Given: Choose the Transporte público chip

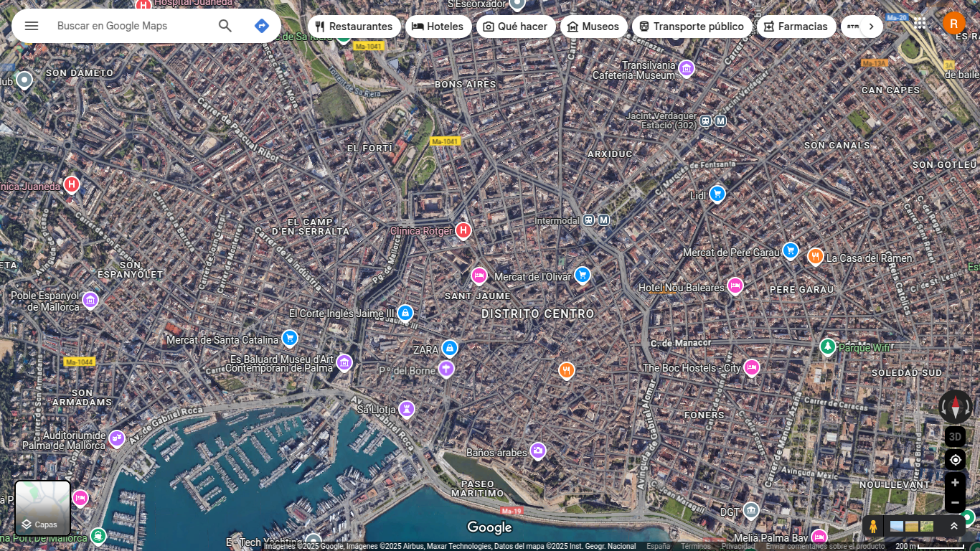Looking at the screenshot, I should [692, 27].
